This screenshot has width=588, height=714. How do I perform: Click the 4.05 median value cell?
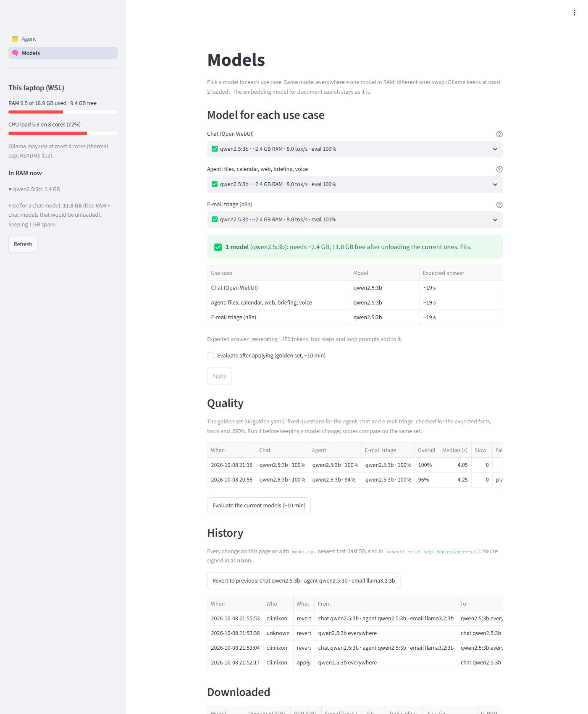[455, 465]
